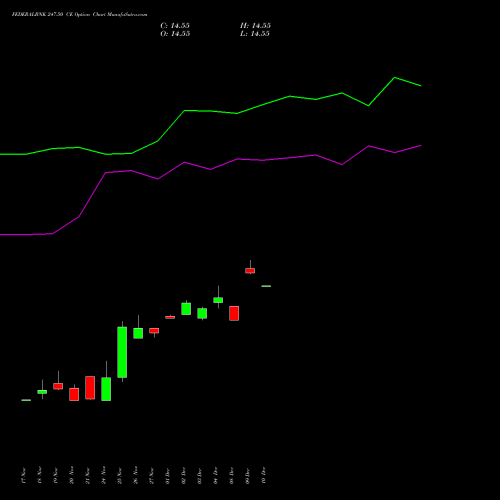The width and height of the screenshot is (500, 500).
Task: Select the red candle for 21 Nov
Action: (90, 388)
